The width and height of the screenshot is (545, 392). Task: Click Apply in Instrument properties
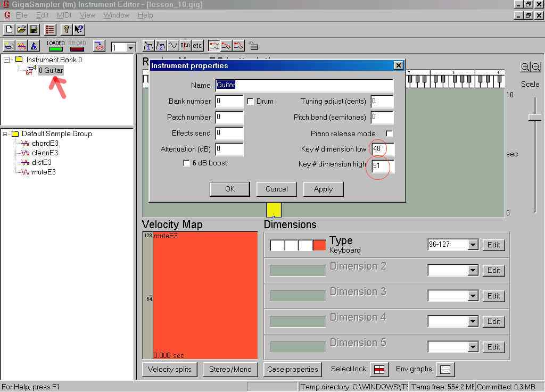323,189
